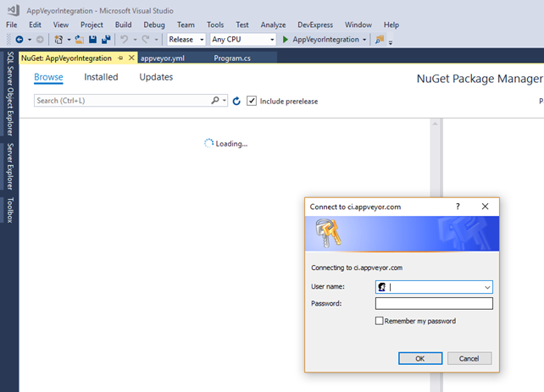Click the search magnifier icon
This screenshot has height=392, width=544.
pyautogui.click(x=215, y=101)
